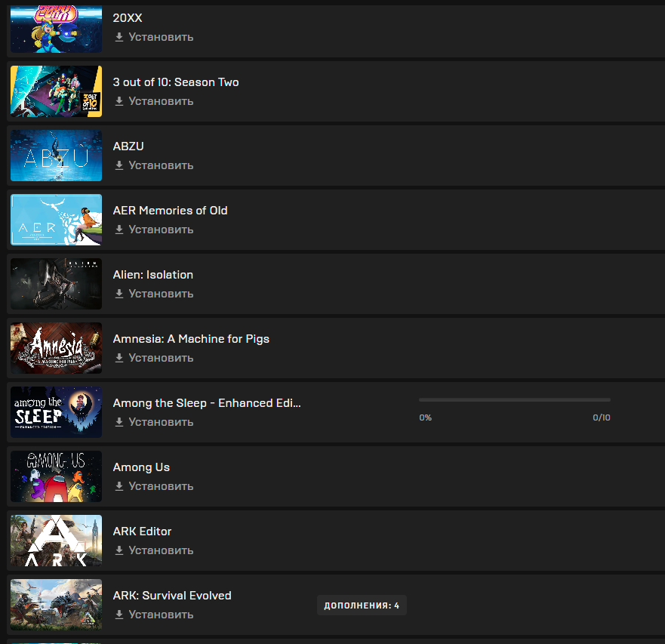This screenshot has height=644, width=665.
Task: Open the AER game cover thumbnail
Action: [x=56, y=220]
